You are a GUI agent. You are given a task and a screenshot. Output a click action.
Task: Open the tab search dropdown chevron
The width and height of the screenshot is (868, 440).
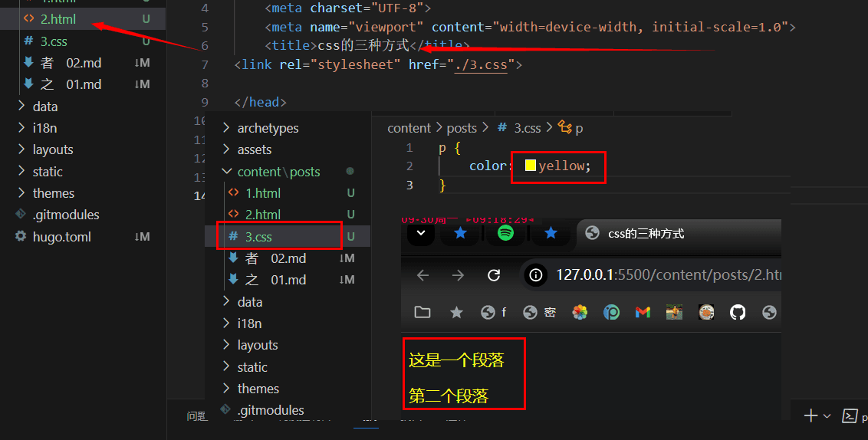[421, 234]
